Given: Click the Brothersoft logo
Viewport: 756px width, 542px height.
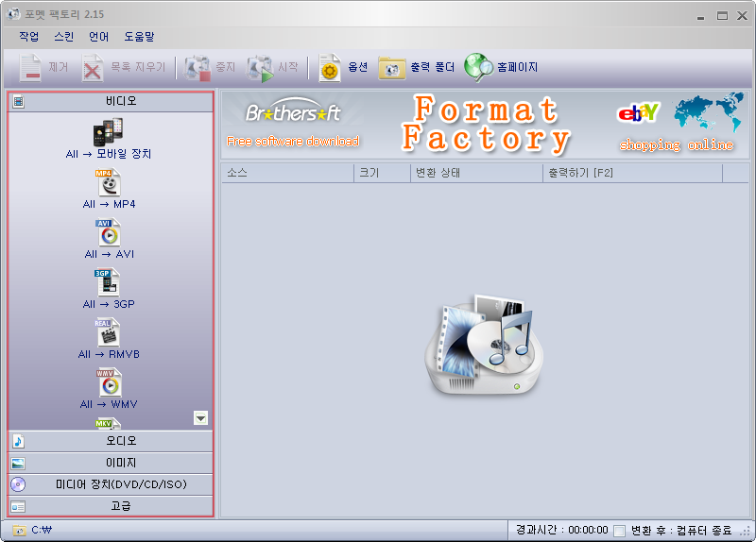Looking at the screenshot, I should point(293,110).
